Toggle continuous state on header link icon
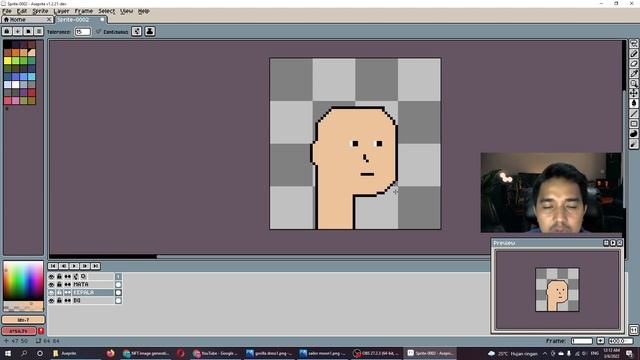Screen dimensions: 640x360 [x=67, y=276]
